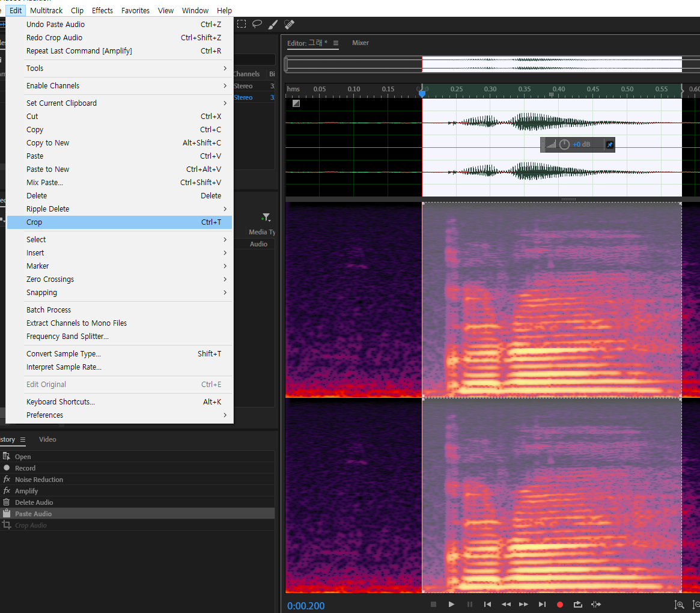This screenshot has width=700, height=613.
Task: Switch to the Mixer tab
Action: click(361, 43)
